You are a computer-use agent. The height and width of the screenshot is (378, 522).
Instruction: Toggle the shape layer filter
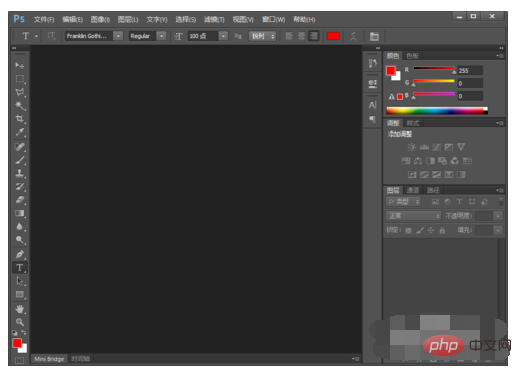(472, 202)
